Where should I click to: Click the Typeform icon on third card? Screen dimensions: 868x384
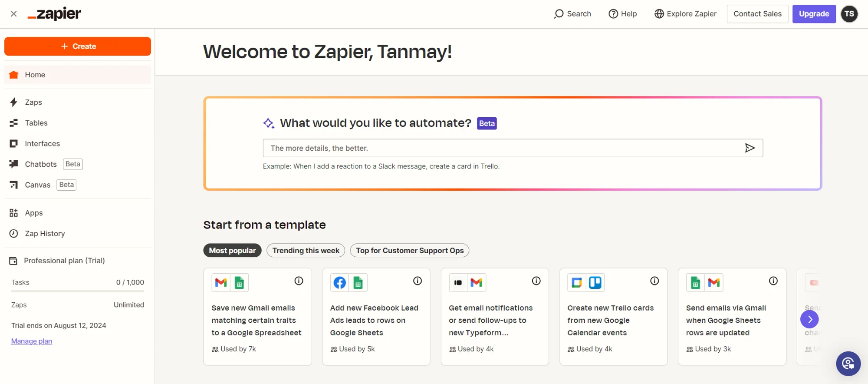click(458, 283)
